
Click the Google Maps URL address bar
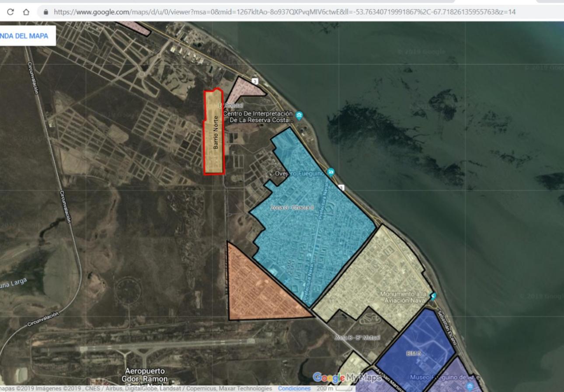tap(284, 12)
